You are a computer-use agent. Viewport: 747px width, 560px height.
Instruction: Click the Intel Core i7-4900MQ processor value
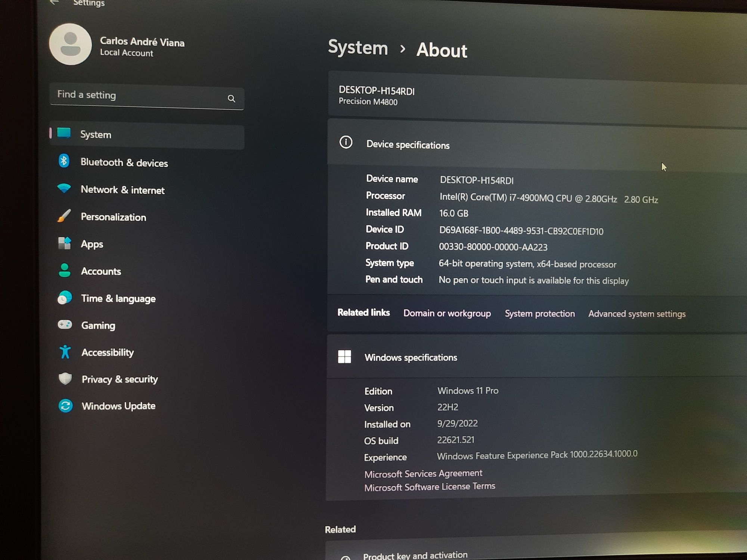[549, 198]
